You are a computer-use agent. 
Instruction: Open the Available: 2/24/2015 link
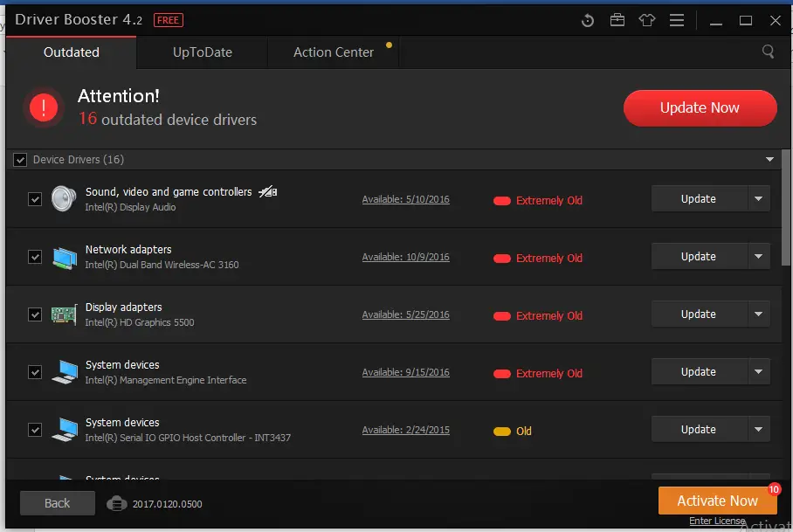coord(405,430)
